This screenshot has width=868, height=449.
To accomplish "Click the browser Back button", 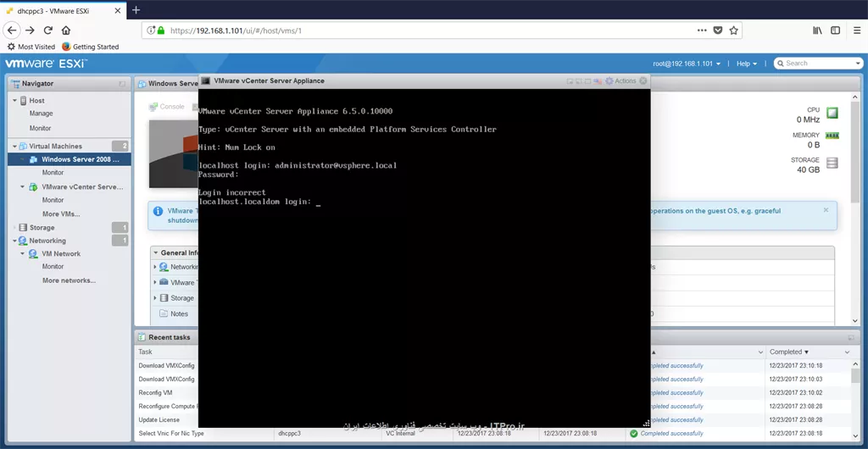I will [x=12, y=30].
